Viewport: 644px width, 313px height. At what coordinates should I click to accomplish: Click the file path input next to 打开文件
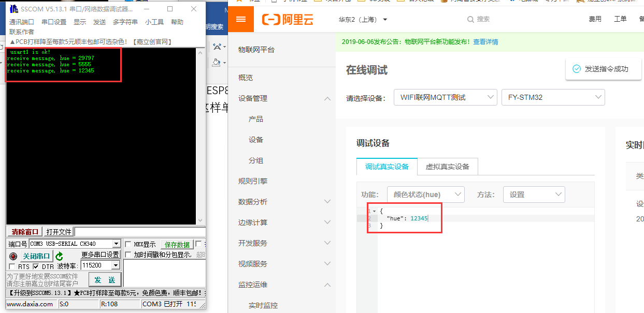(x=139, y=232)
